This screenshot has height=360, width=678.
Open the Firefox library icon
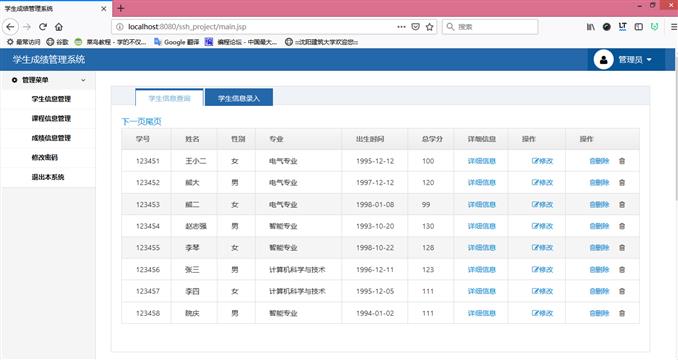coord(590,27)
